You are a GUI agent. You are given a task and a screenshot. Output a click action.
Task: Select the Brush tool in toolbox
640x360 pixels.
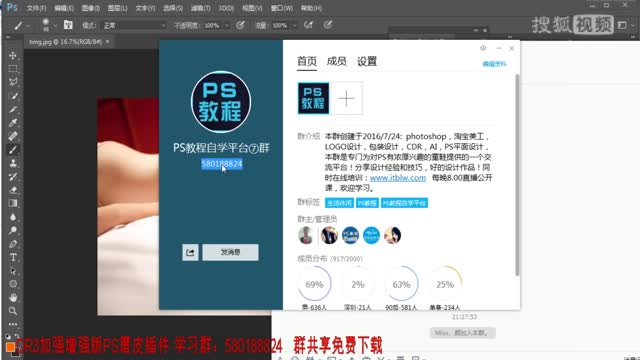click(x=13, y=150)
